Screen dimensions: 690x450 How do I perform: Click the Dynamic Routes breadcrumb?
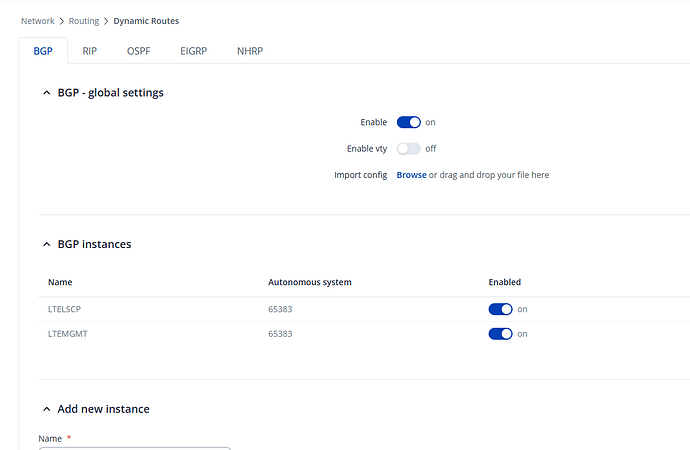pyautogui.click(x=146, y=20)
